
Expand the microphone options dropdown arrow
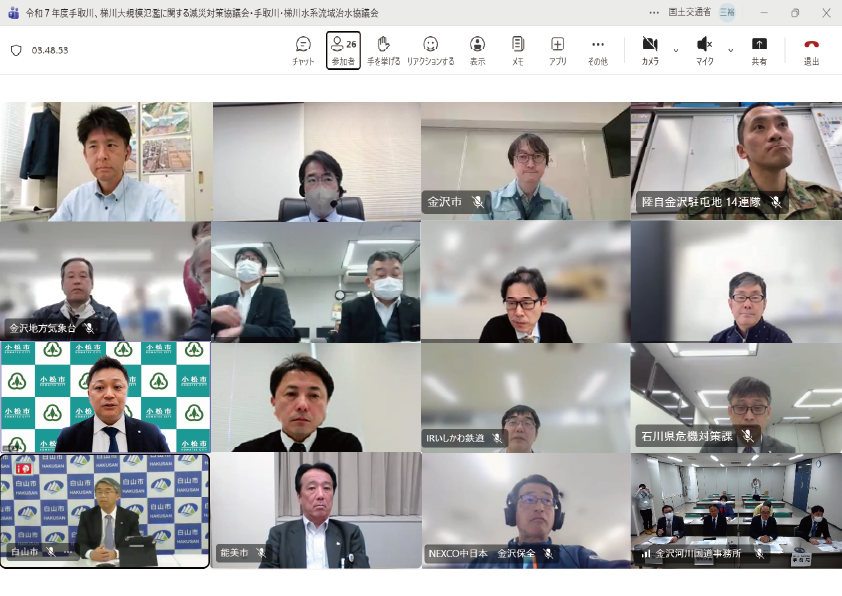click(x=731, y=50)
